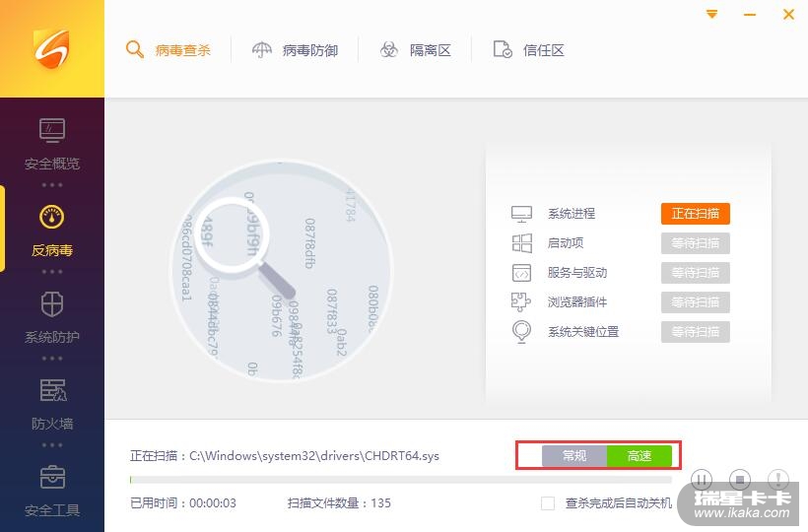This screenshot has height=532, width=808.
Task: Switch scan speed to 常规 mode
Action: [x=574, y=456]
